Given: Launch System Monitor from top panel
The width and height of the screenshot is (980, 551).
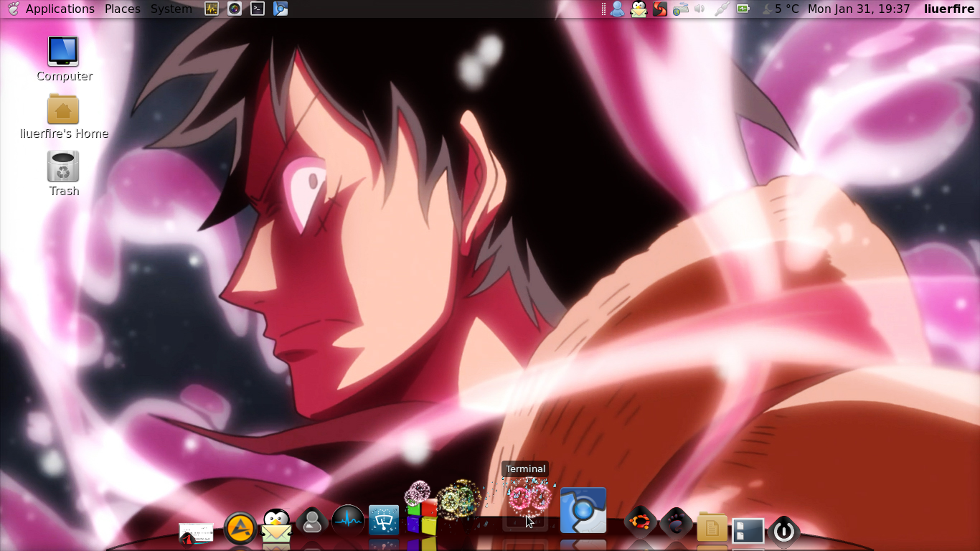Looking at the screenshot, I should pyautogui.click(x=212, y=9).
